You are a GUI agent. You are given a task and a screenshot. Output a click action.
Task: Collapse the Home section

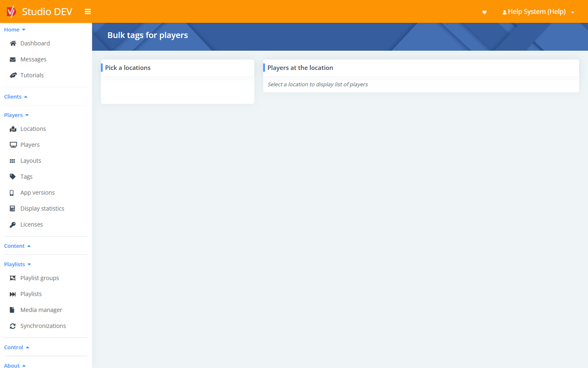(15, 29)
